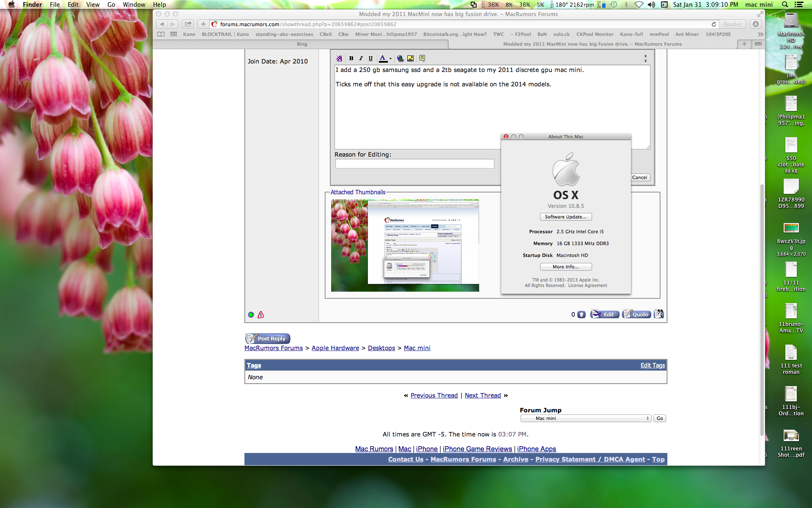Open the Forum Jump dropdown
The image size is (812, 508).
pyautogui.click(x=586, y=418)
